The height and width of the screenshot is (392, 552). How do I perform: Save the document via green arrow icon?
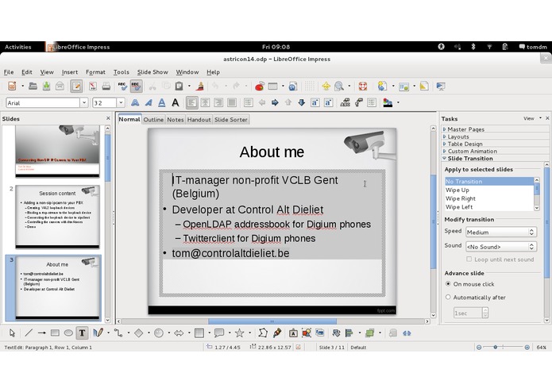[x=46, y=86]
